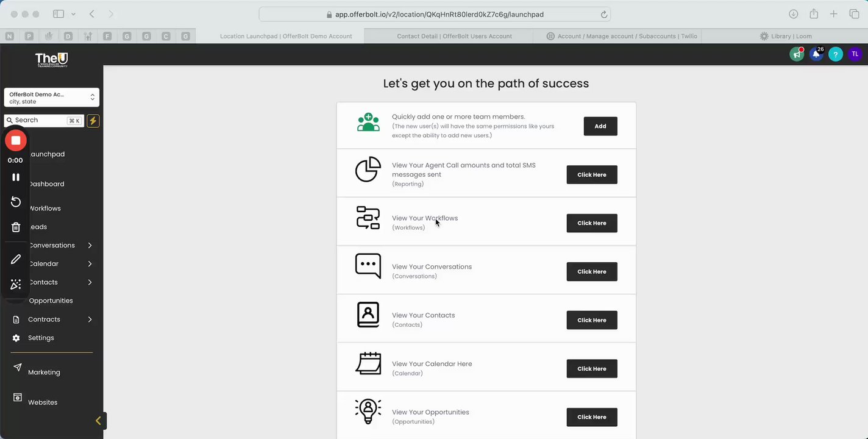Stop the screen recording

[x=16, y=141]
